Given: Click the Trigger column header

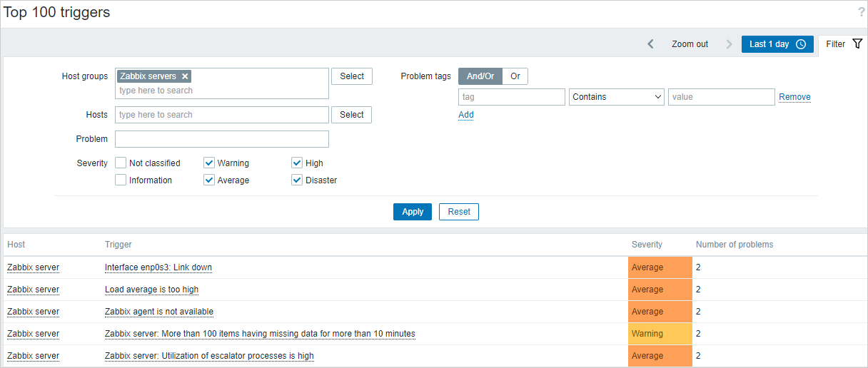Looking at the screenshot, I should [x=118, y=245].
